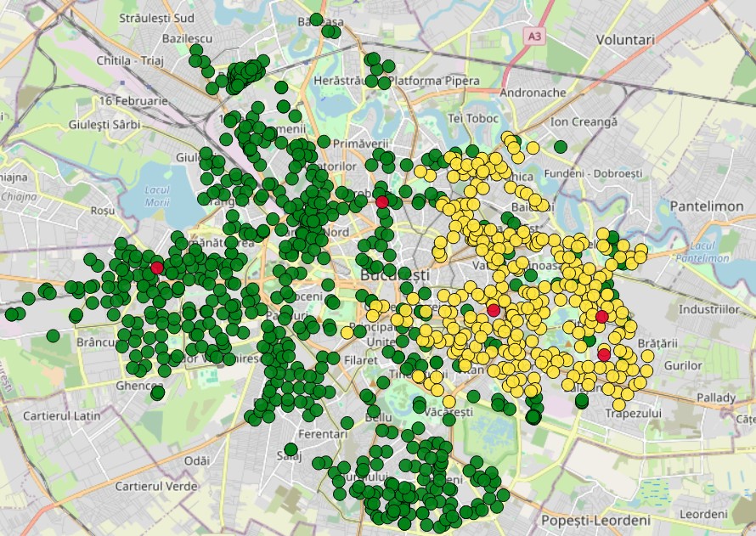The image size is (756, 536).
Task: Click the green dot just above Sălaj
Action: 291,449
